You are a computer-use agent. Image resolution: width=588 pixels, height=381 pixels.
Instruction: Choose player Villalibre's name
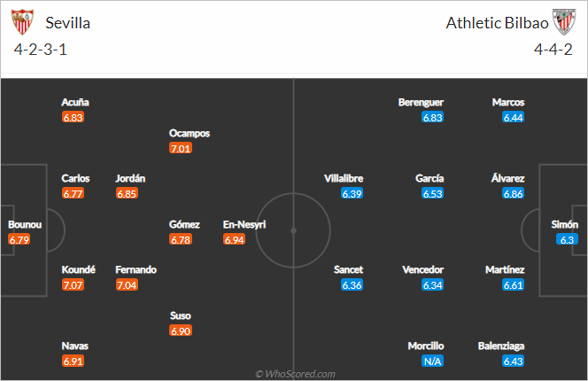(x=344, y=178)
